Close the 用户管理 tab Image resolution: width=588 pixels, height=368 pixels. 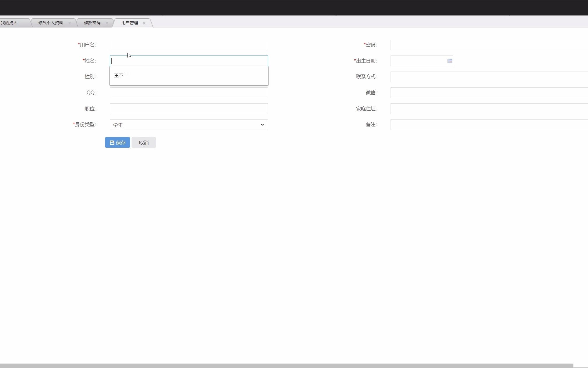click(x=144, y=23)
